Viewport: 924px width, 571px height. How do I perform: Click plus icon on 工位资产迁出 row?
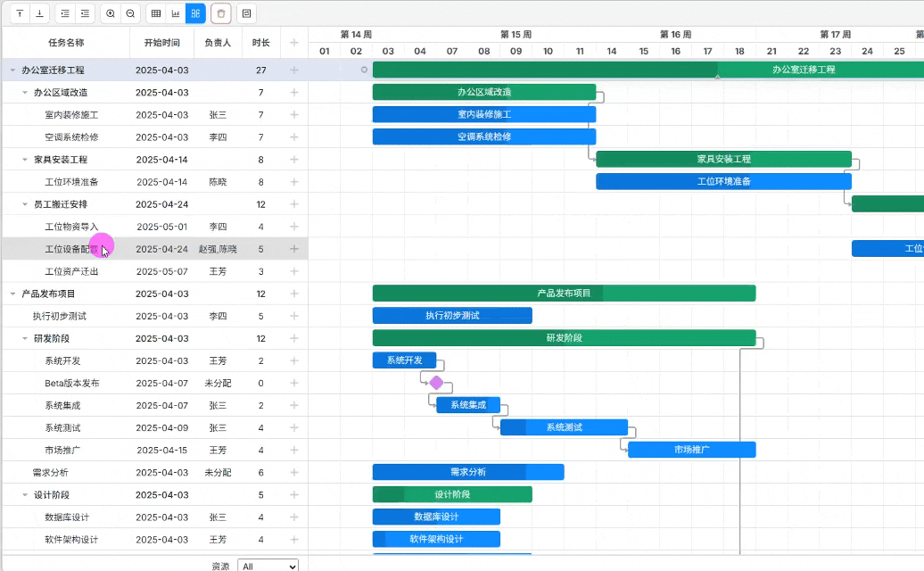pos(294,271)
